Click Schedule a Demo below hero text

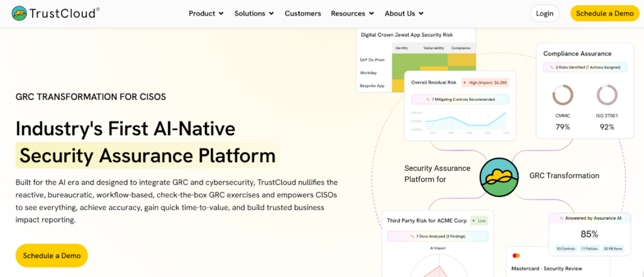point(52,256)
